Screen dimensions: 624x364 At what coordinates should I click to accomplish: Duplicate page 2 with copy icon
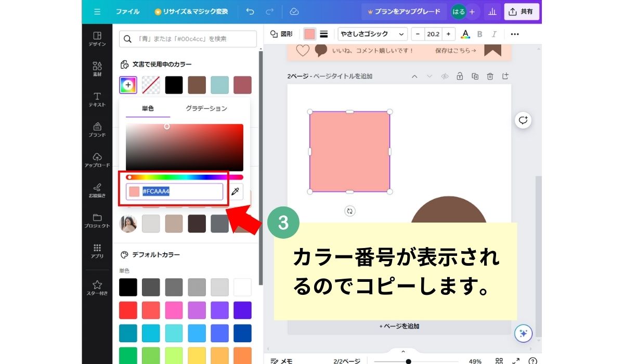(475, 76)
